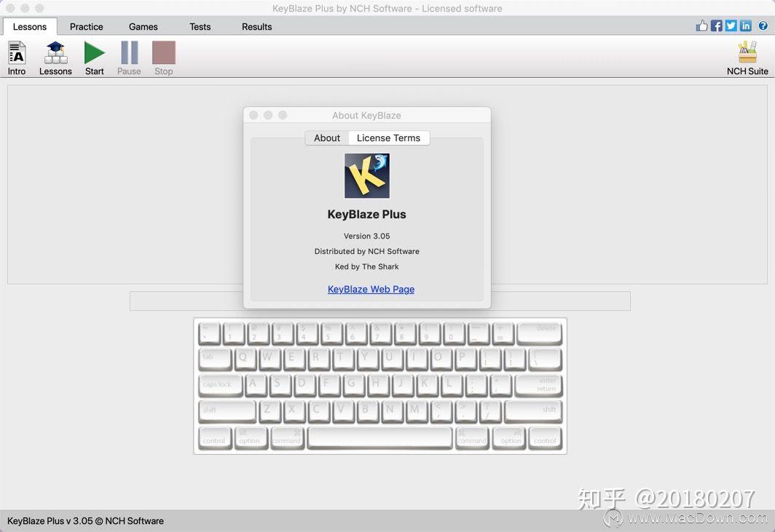Open the help question mark icon
This screenshot has height=532, width=775.
coord(764,25)
